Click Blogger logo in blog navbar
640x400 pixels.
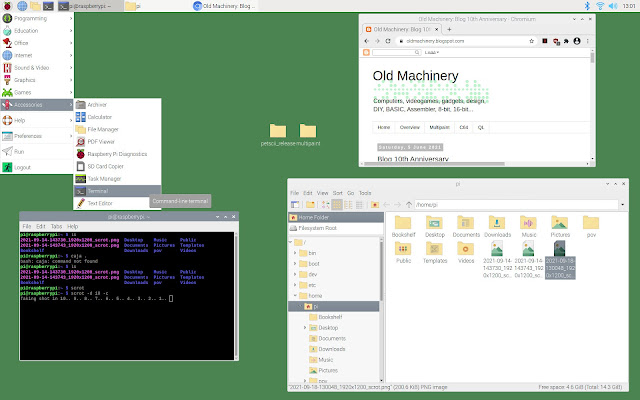pyautogui.click(x=366, y=52)
